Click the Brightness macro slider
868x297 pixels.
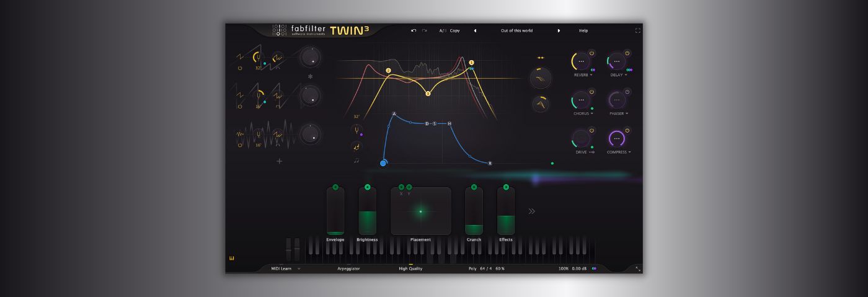tap(368, 211)
